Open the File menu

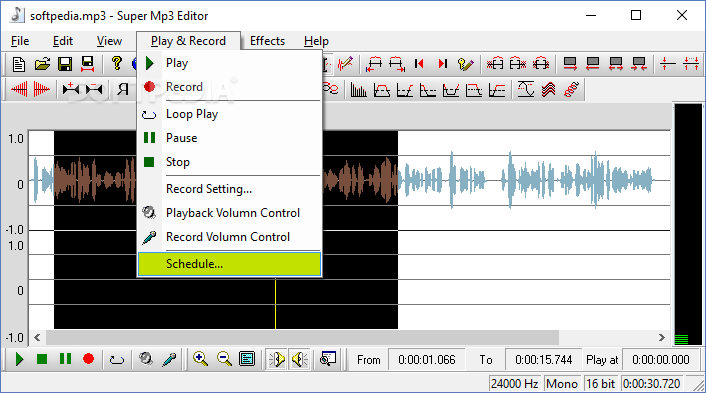[20, 41]
